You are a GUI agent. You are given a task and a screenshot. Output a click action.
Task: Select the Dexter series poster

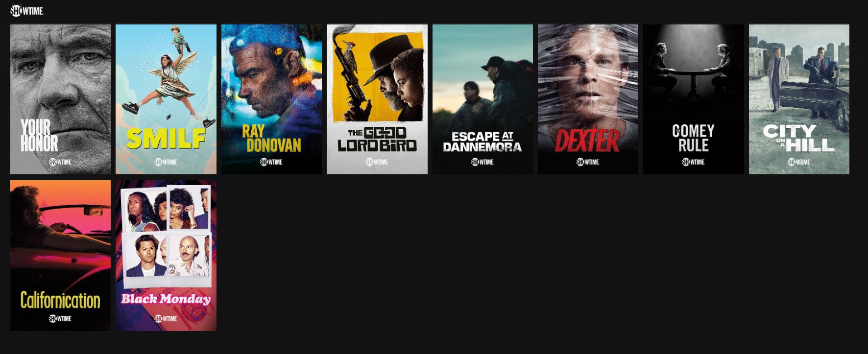point(588,99)
